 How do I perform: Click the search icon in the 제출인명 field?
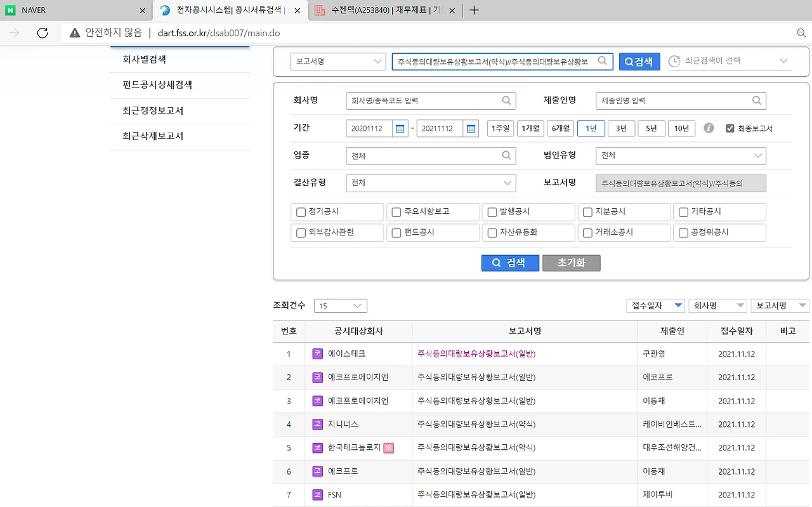[756, 100]
